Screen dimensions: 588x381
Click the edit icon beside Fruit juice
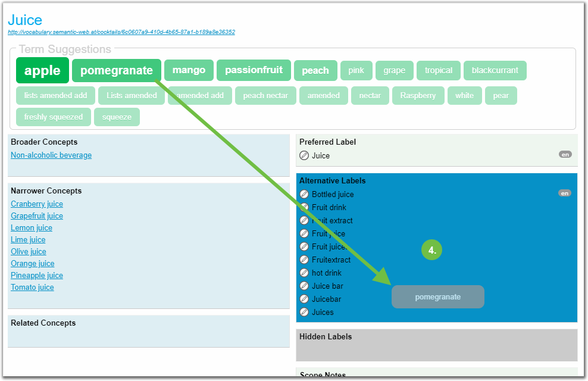click(x=304, y=233)
